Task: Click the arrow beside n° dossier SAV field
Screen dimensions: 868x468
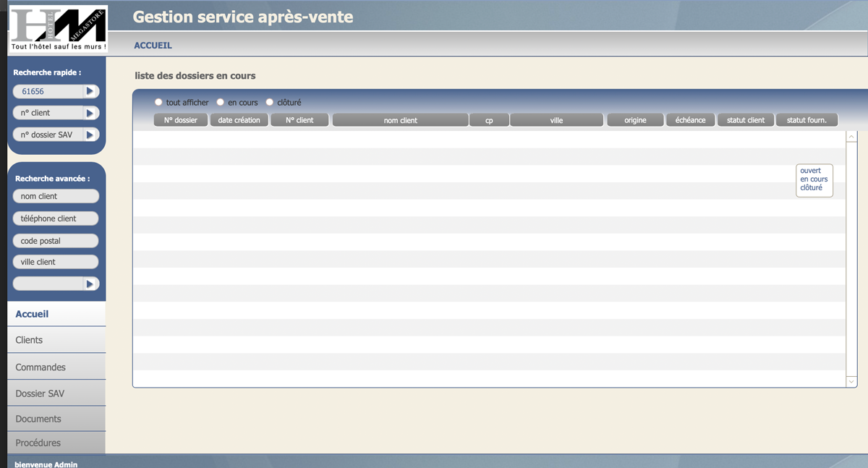Action: (x=90, y=135)
